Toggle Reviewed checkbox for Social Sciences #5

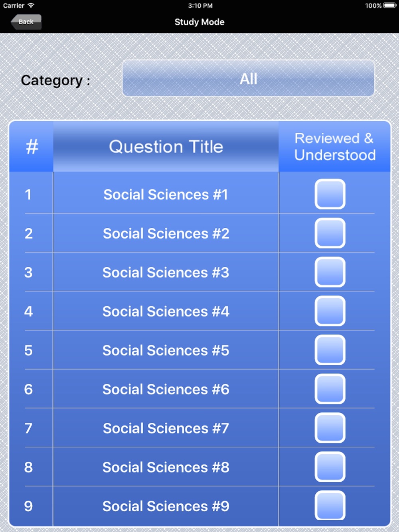tap(330, 350)
